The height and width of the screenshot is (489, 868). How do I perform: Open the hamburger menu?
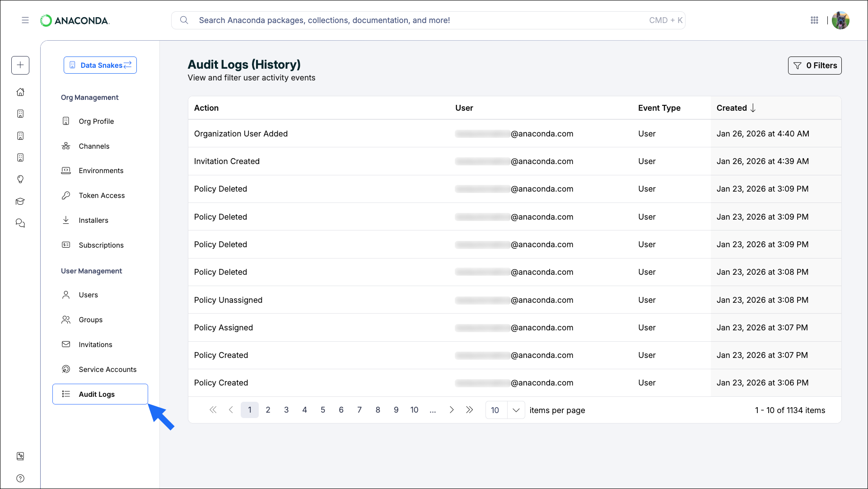25,20
